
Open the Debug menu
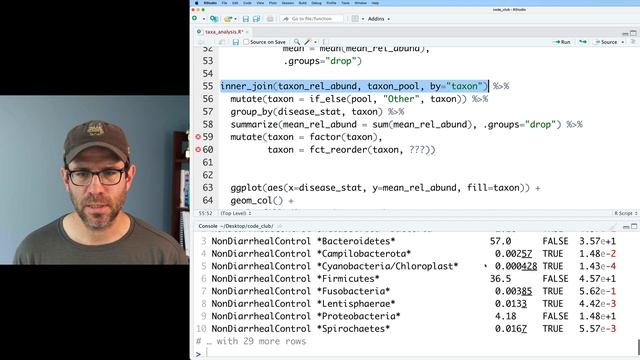(316, 3)
